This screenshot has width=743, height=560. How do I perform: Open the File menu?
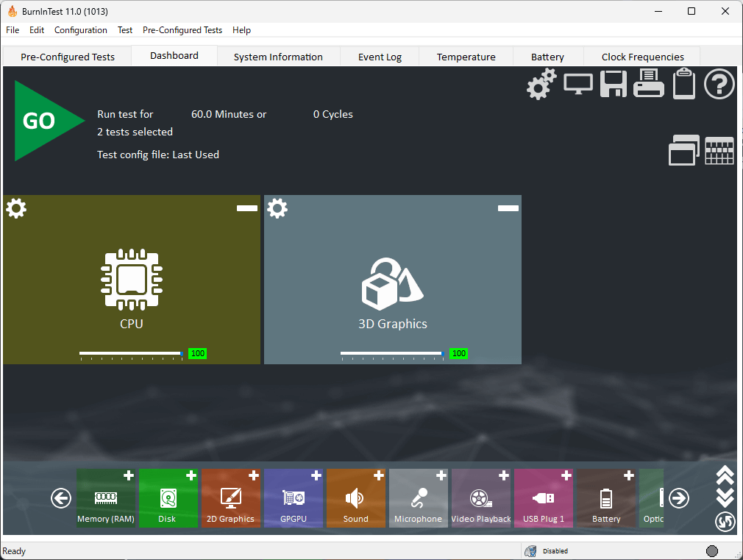[13, 30]
